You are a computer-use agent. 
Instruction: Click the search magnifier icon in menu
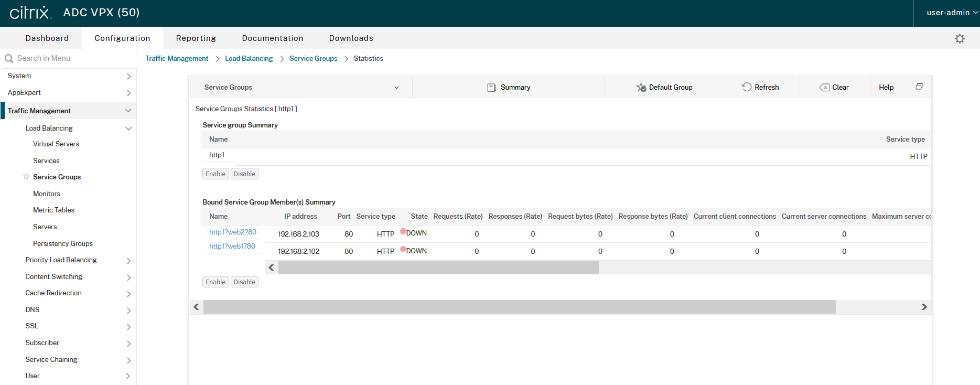point(9,58)
